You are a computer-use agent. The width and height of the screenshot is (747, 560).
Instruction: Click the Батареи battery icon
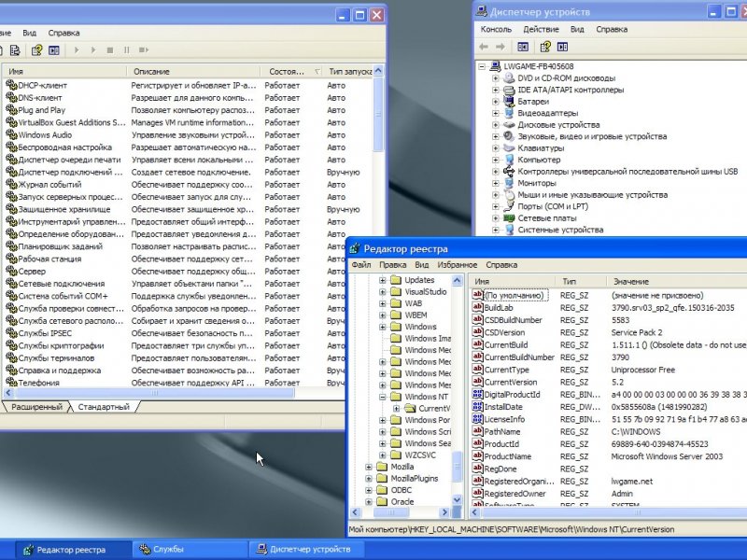click(509, 102)
